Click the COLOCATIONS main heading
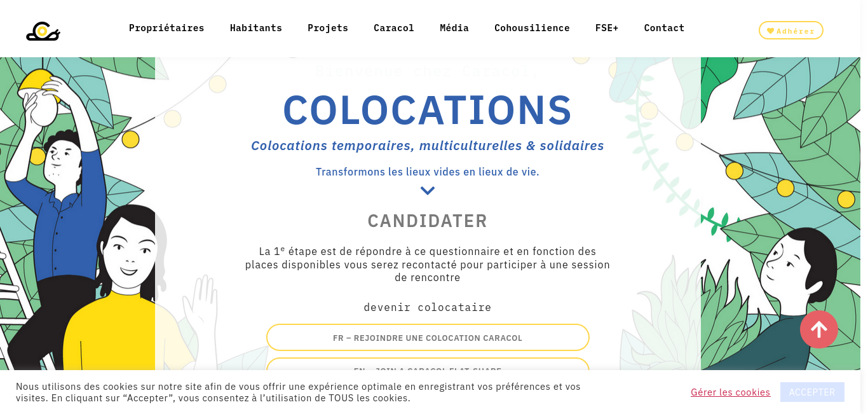The height and width of the screenshot is (414, 868). click(428, 110)
